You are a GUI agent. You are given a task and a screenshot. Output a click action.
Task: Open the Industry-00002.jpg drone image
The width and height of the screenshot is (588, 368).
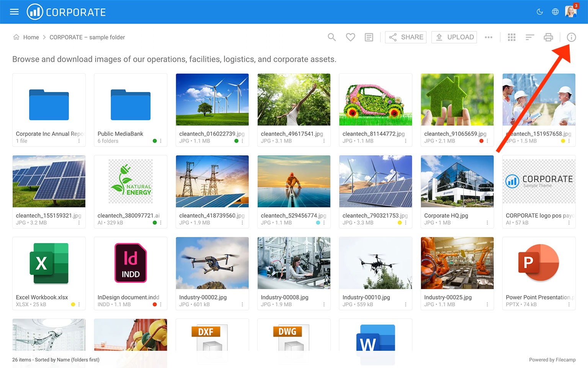(x=212, y=263)
